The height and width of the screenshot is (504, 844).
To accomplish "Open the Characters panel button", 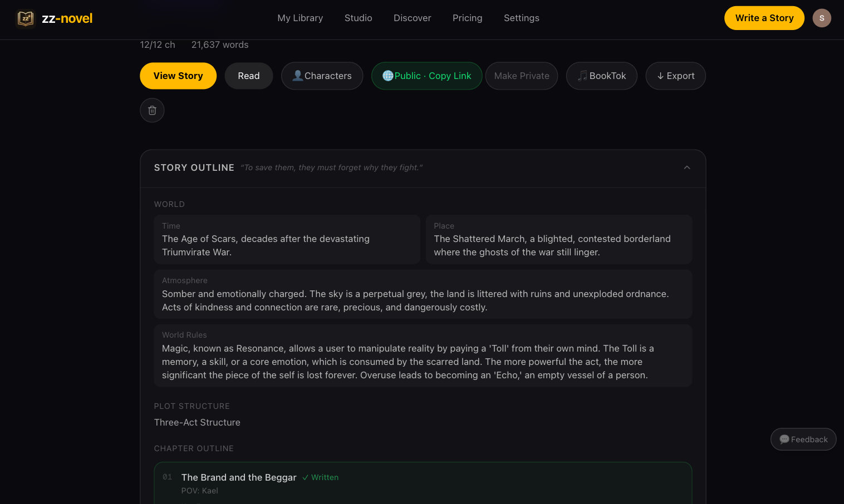I will (x=322, y=76).
